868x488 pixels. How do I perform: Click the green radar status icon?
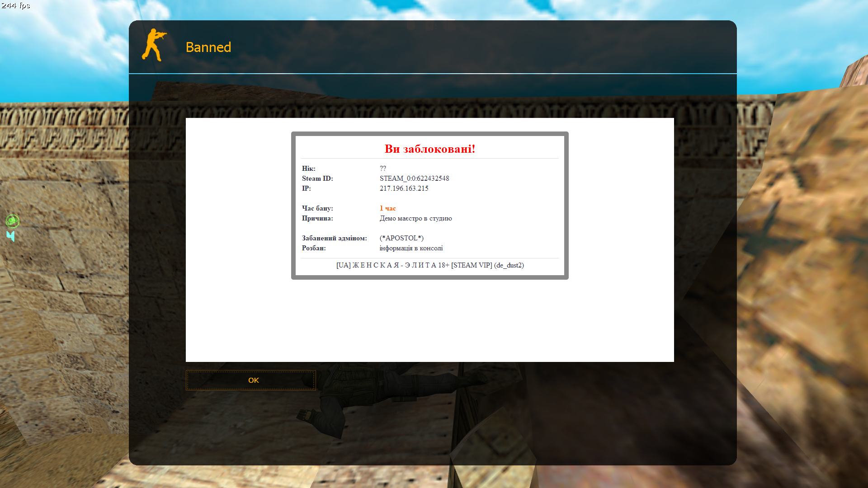[x=12, y=221]
